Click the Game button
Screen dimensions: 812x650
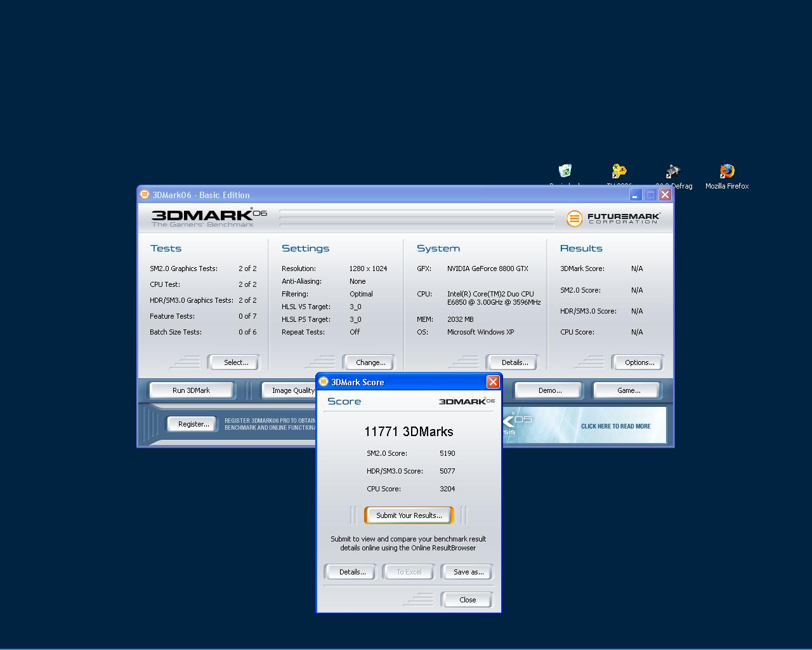(x=628, y=390)
